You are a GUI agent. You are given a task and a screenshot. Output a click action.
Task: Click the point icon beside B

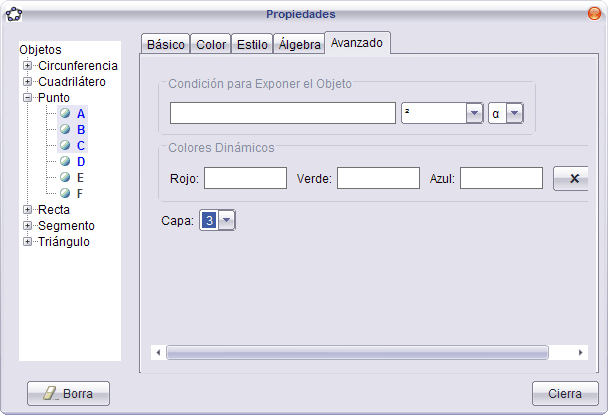pos(64,129)
